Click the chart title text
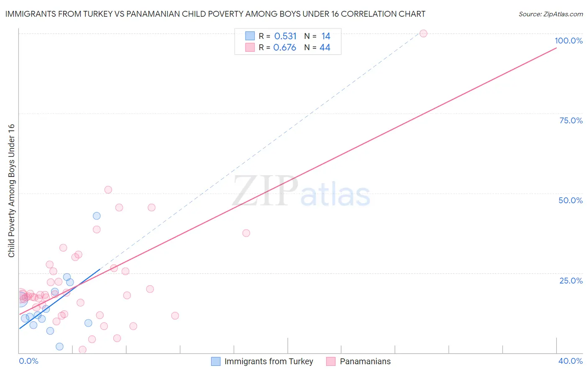 tap(215, 14)
